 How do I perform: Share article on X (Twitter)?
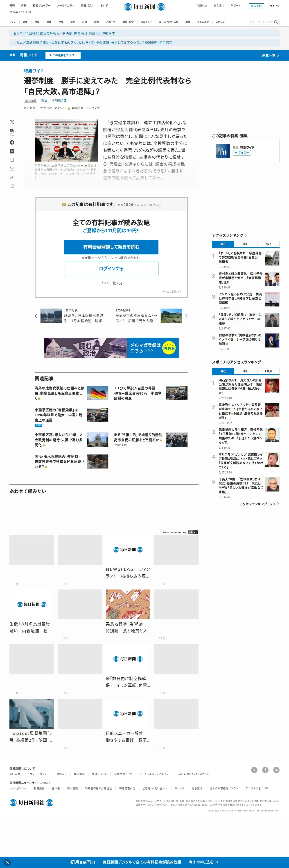pos(12,122)
